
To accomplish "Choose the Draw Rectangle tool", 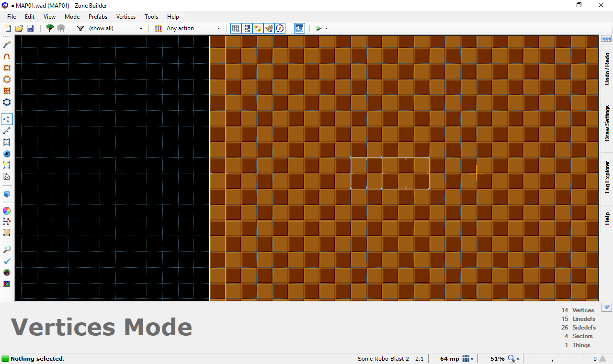I will [7, 68].
